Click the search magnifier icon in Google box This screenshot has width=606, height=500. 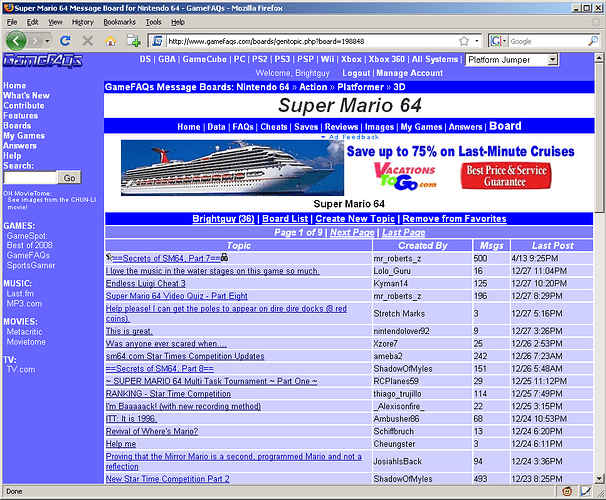pyautogui.click(x=592, y=41)
